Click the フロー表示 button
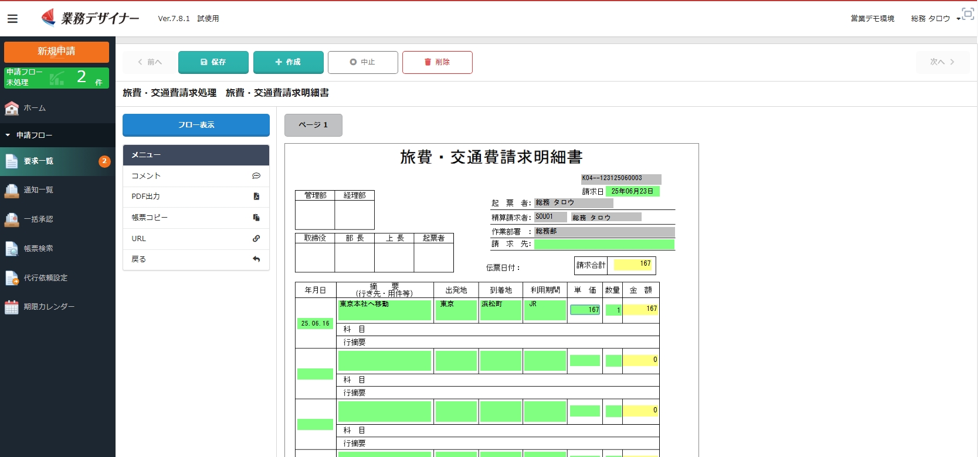This screenshot has width=980, height=457. pos(196,125)
